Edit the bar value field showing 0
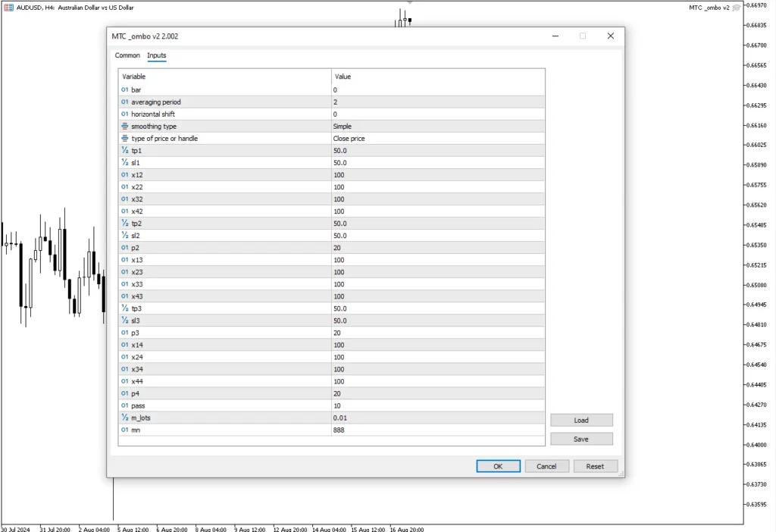776x532 pixels. pyautogui.click(x=438, y=89)
